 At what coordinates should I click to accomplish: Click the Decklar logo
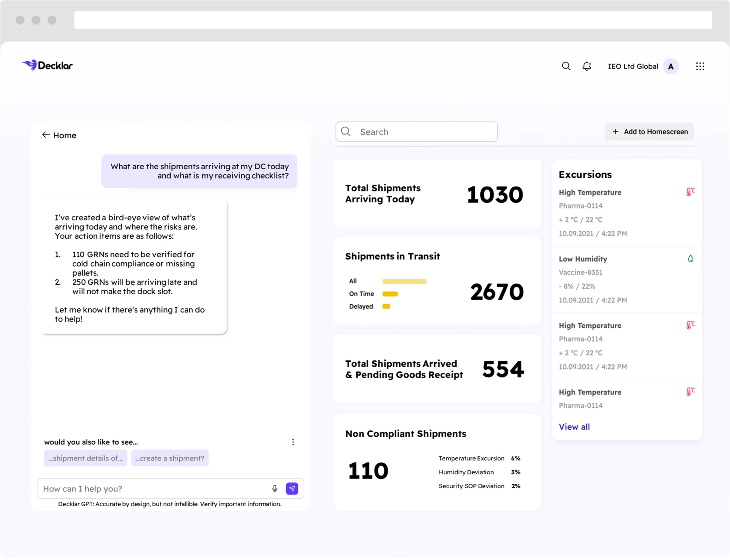pyautogui.click(x=47, y=65)
